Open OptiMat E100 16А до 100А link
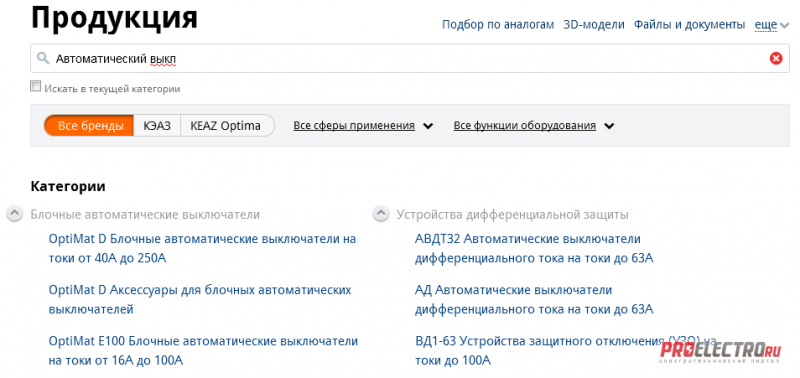The height and width of the screenshot is (378, 800). coord(203,350)
